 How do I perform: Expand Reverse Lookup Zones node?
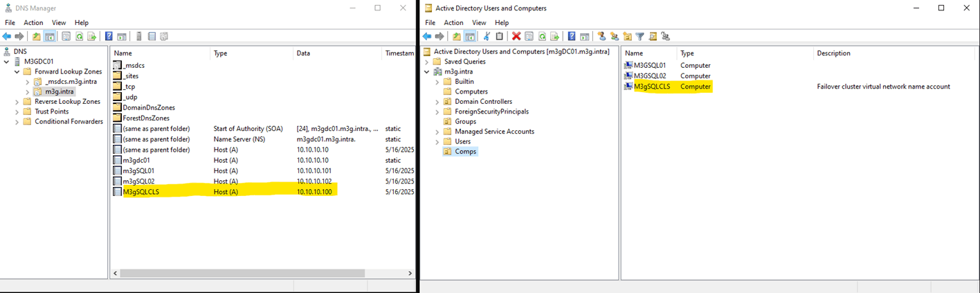(x=17, y=102)
